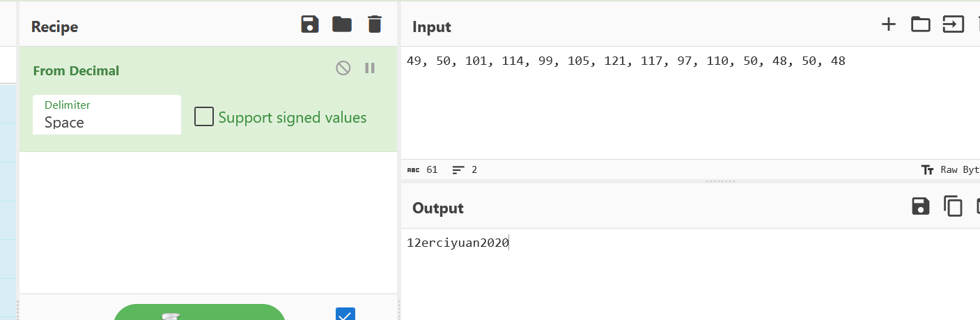Open a folder as input

(921, 25)
